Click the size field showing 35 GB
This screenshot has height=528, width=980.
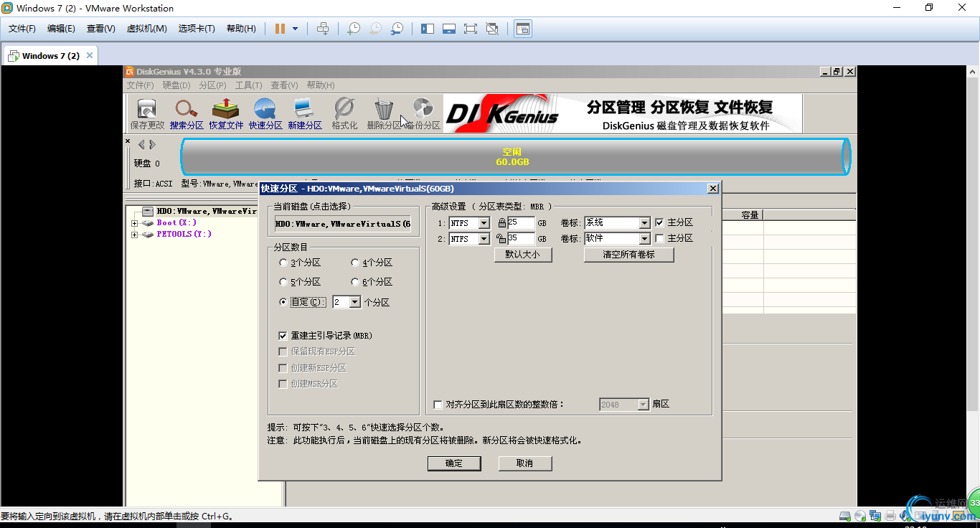click(x=521, y=239)
